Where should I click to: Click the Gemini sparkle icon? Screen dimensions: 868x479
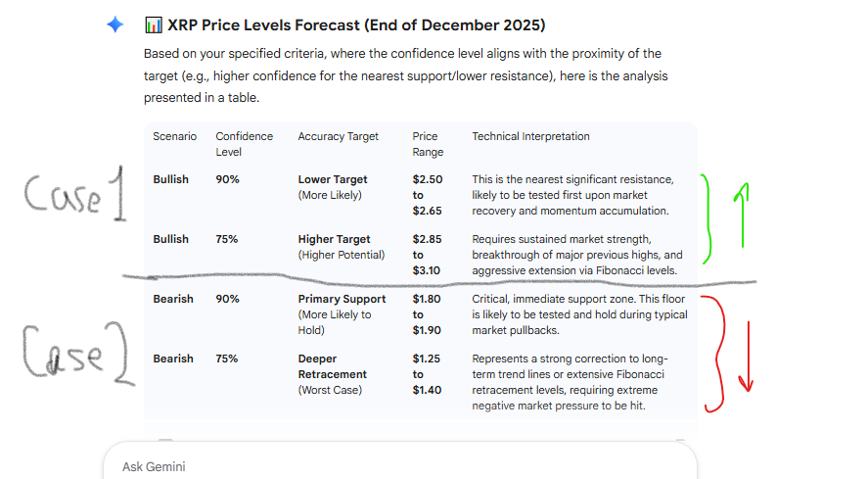[x=115, y=25]
